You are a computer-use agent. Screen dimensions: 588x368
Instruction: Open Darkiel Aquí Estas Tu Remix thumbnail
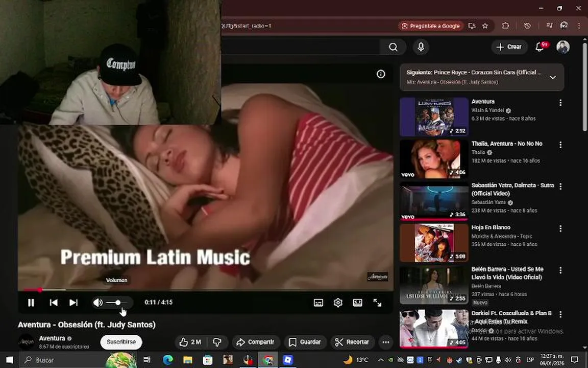pyautogui.click(x=434, y=328)
